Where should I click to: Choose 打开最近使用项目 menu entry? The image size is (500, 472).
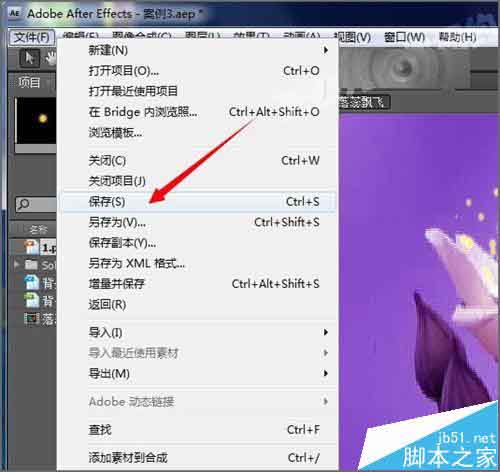[197, 91]
